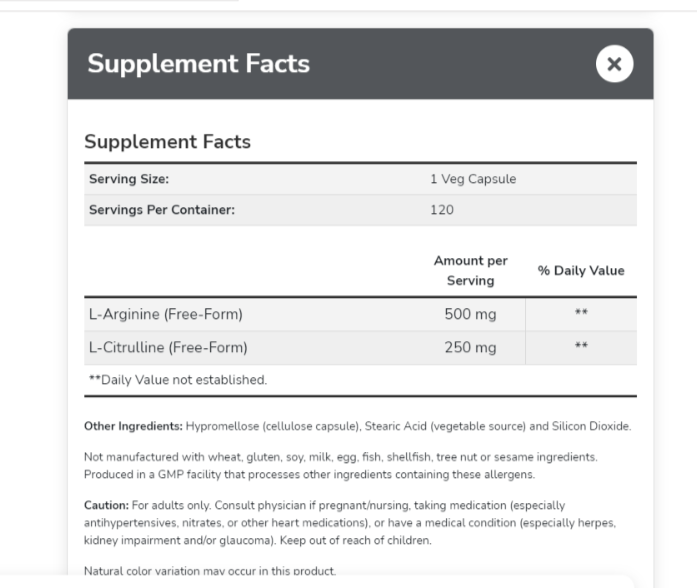Select the Servings Per Container label
697x588 pixels.
pyautogui.click(x=162, y=210)
